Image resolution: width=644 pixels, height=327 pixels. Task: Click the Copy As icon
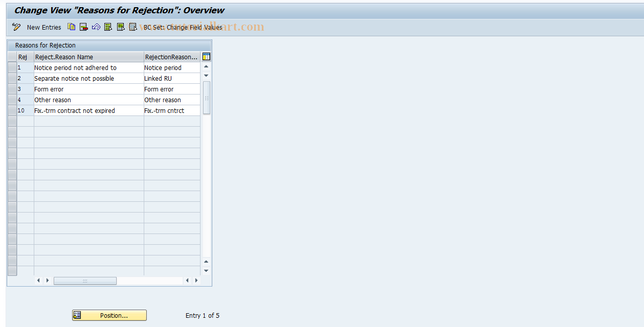pyautogui.click(x=72, y=27)
